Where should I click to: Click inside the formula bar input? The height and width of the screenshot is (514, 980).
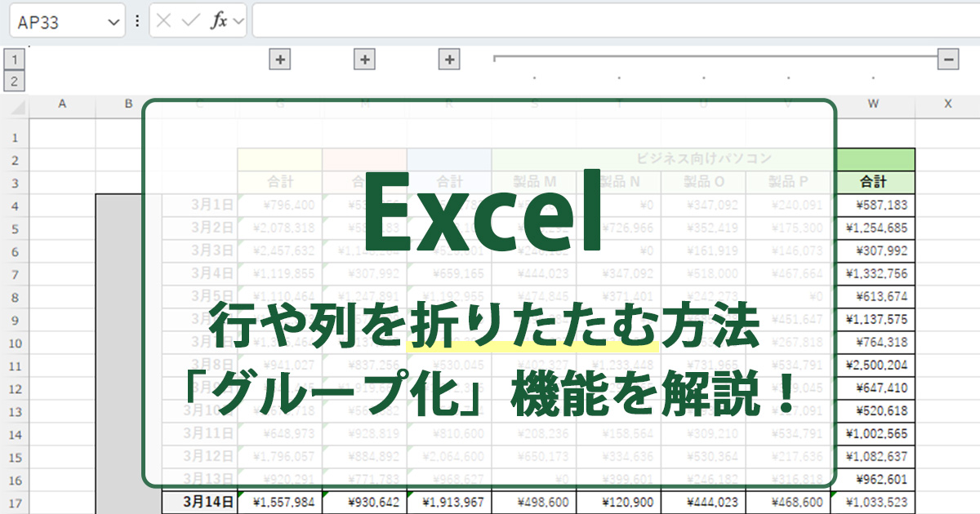pos(612,22)
